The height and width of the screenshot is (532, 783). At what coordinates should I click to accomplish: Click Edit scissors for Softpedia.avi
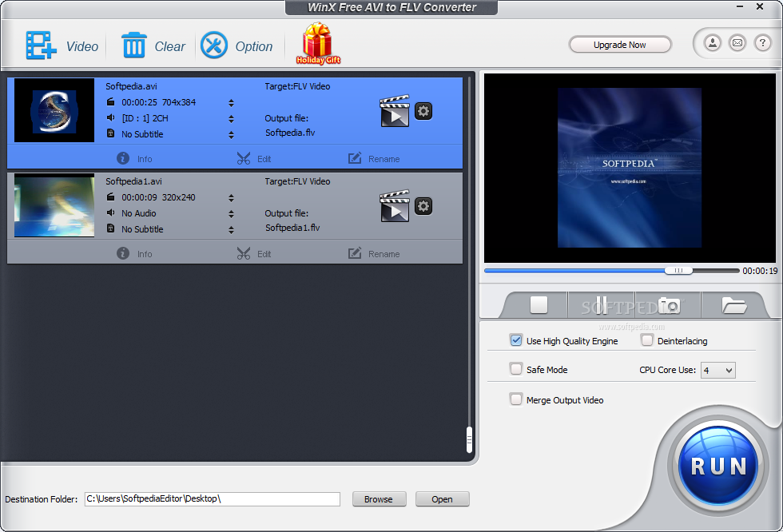pyautogui.click(x=254, y=159)
